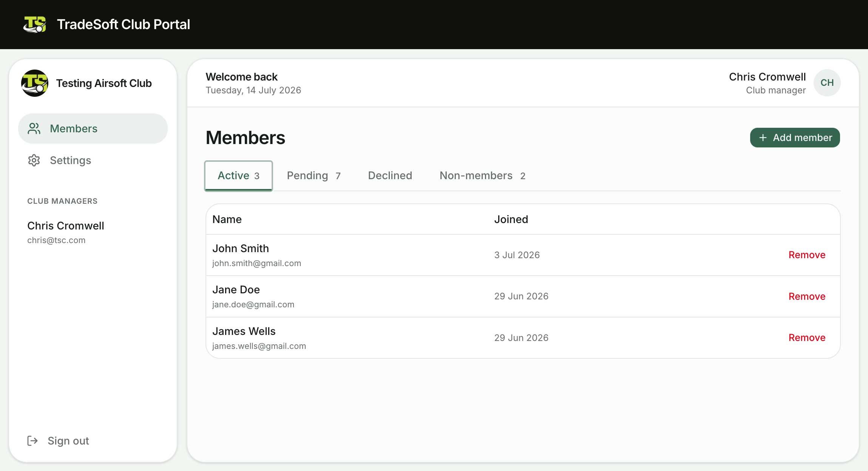Click james.wells@gmail.com email
This screenshot has height=471, width=868.
pos(259,346)
